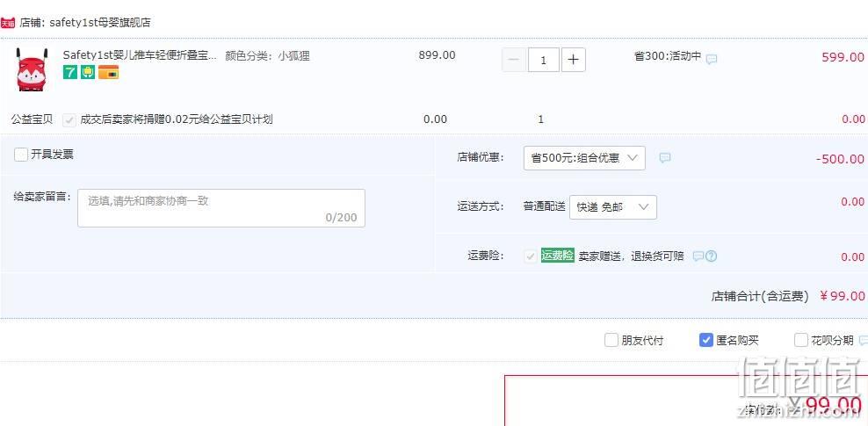The image size is (868, 426).
Task: Click the 599.00 item subtotal price
Action: coord(843,57)
